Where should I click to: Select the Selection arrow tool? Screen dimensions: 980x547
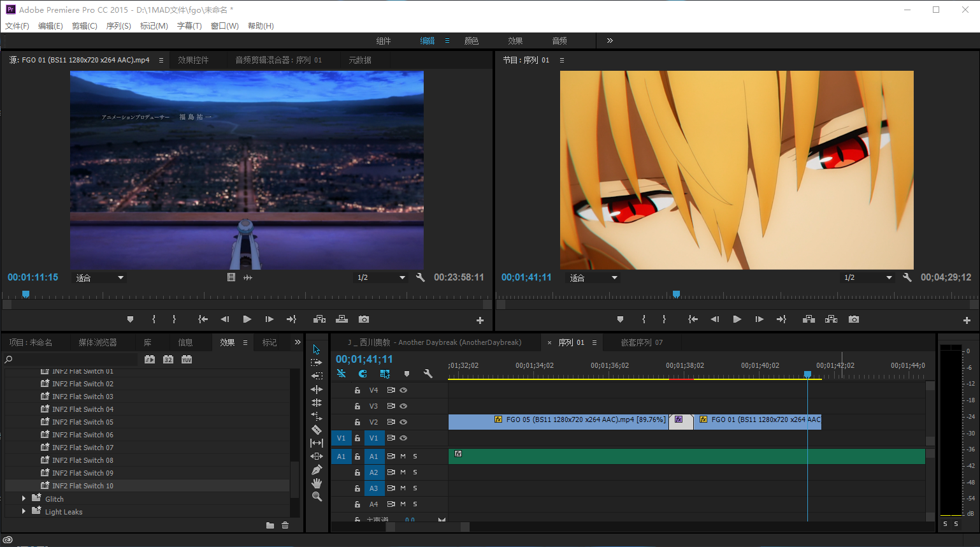[x=317, y=349]
